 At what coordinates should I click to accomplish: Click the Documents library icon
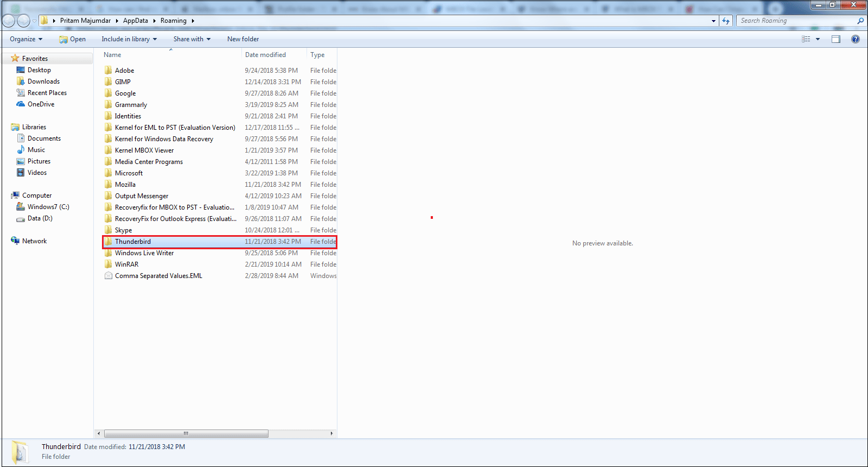(21, 138)
